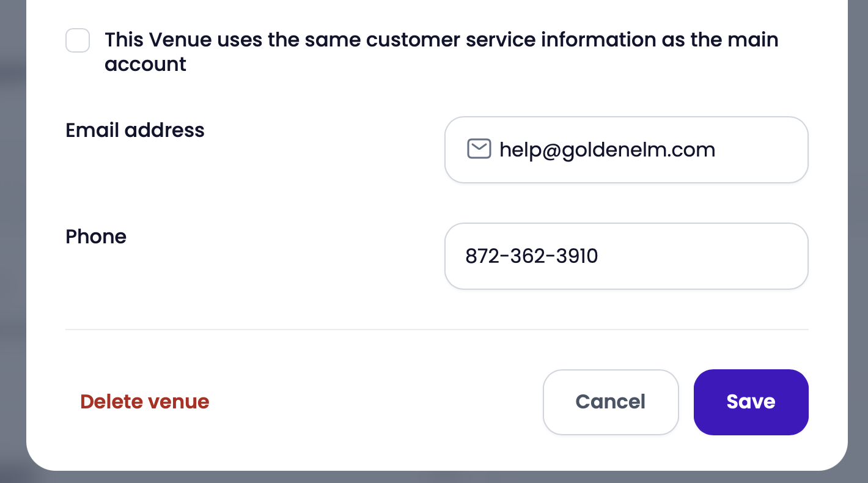Click the word 'account' in checkbox label
868x483 pixels.
[x=145, y=64]
